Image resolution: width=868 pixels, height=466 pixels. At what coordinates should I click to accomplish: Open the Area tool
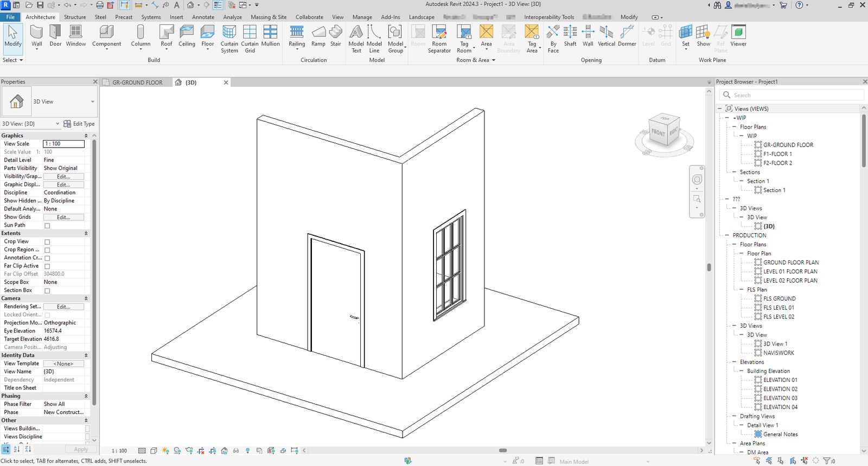click(x=487, y=36)
